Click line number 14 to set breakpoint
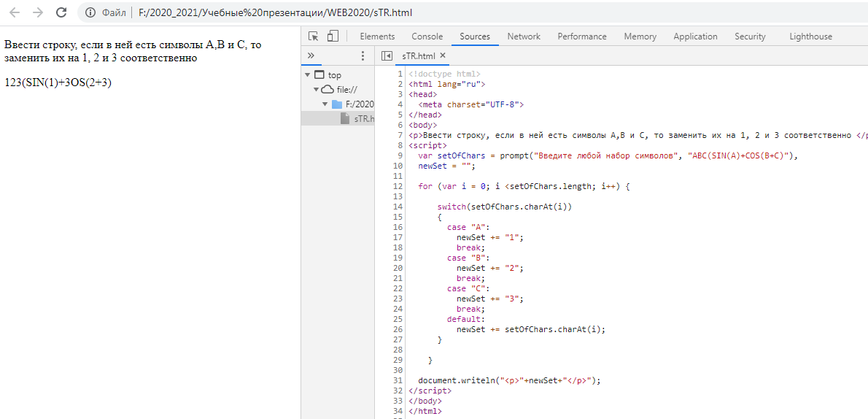 398,207
